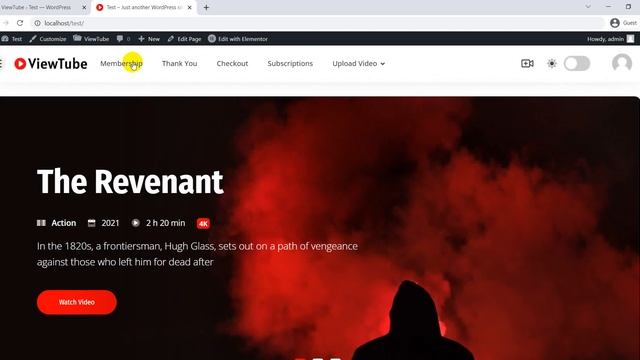Click the ViewTube logo
The width and height of the screenshot is (640, 360).
click(51, 64)
